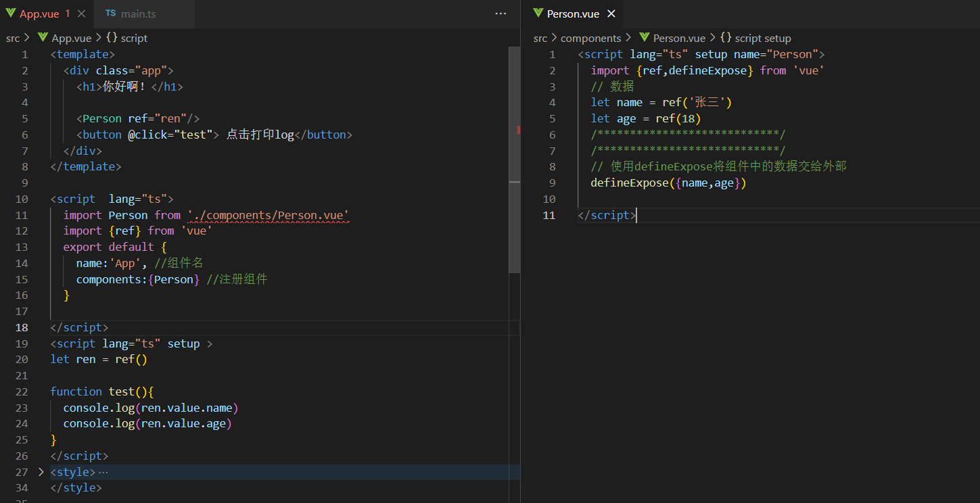Screen dimensions: 980x503
Task: Click the 'function test(){' line
Action: (x=102, y=391)
